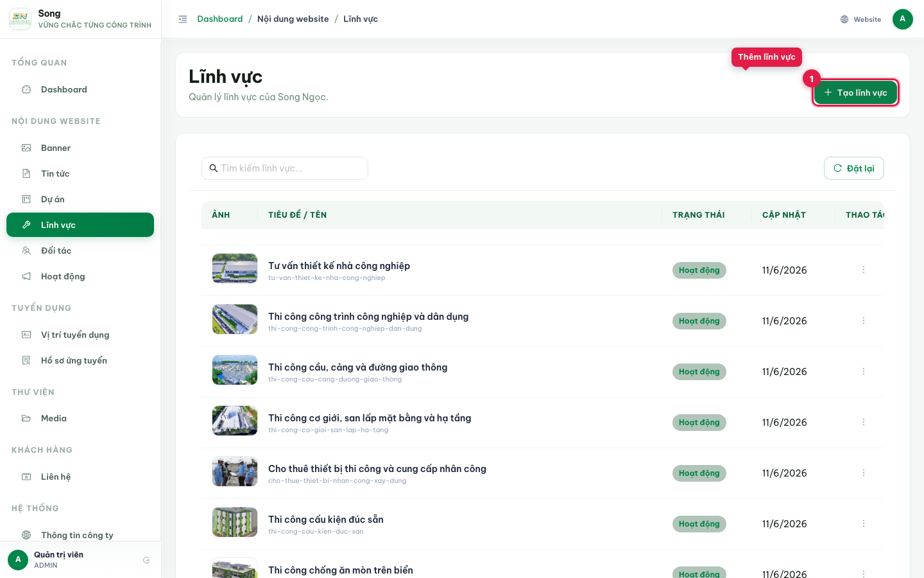
Task: Click the title 'Thi công cấu kiện đúc sẵn'
Action: coord(326,520)
